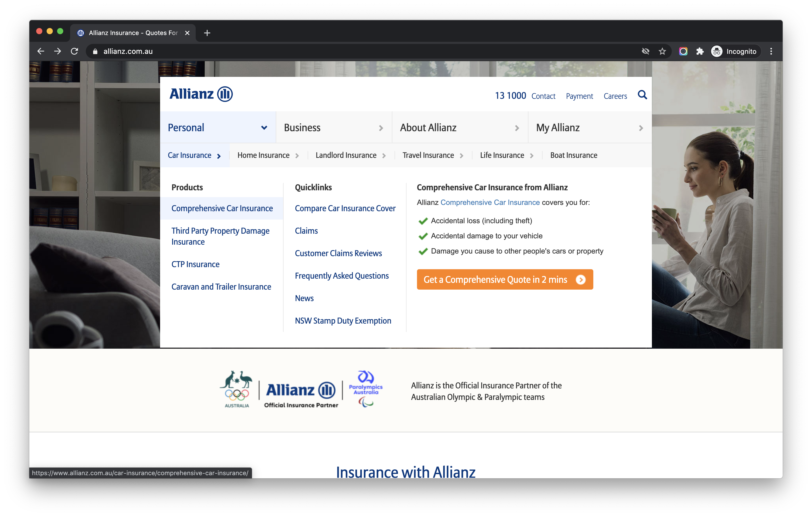Click Get a Comprehensive Quote in 2 mins
Viewport: 812px width, 517px height.
pyautogui.click(x=505, y=279)
